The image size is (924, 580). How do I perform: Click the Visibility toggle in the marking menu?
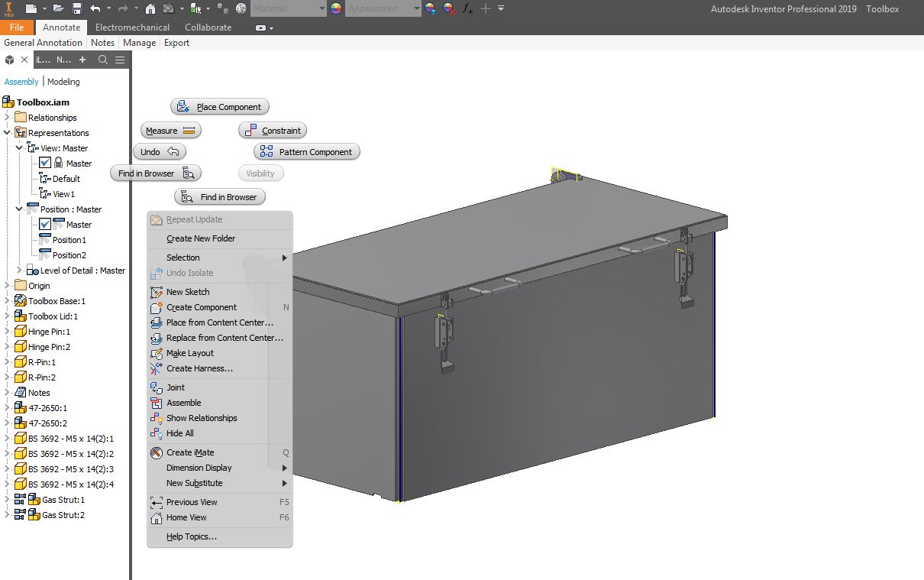260,173
